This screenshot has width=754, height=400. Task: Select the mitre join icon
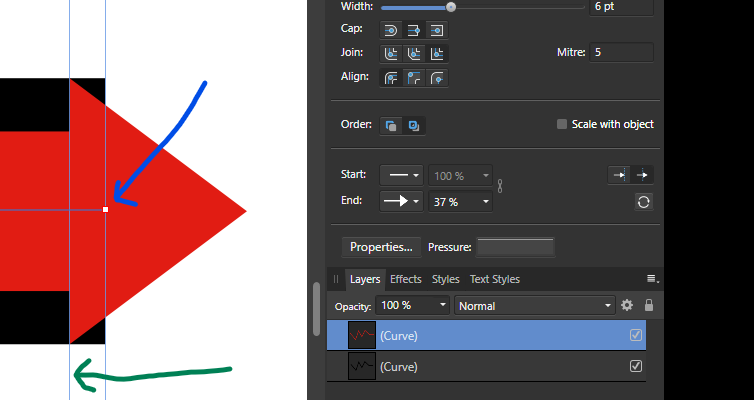point(437,53)
